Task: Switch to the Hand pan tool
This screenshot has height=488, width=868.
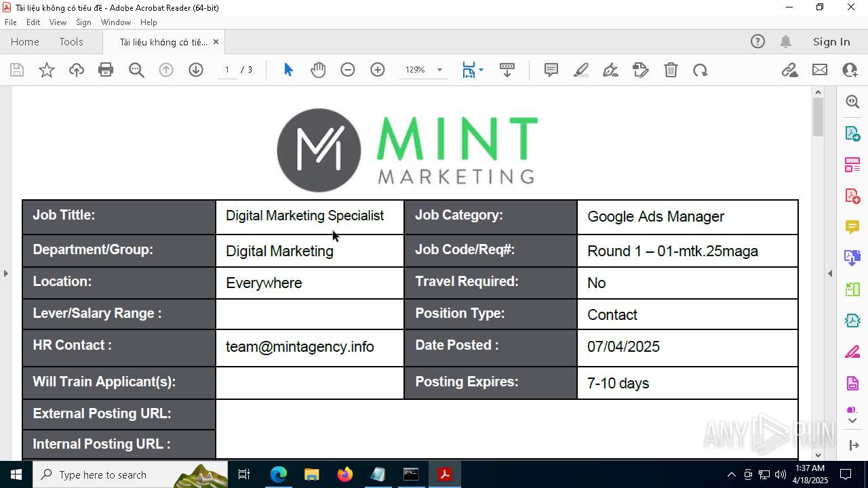Action: [x=318, y=70]
